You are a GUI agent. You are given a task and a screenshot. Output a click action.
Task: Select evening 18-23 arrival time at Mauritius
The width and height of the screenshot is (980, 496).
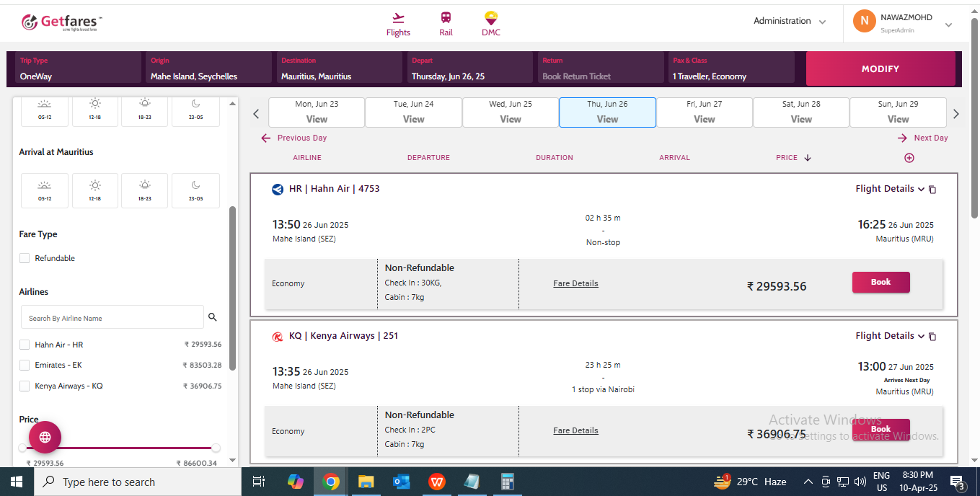[x=144, y=190]
